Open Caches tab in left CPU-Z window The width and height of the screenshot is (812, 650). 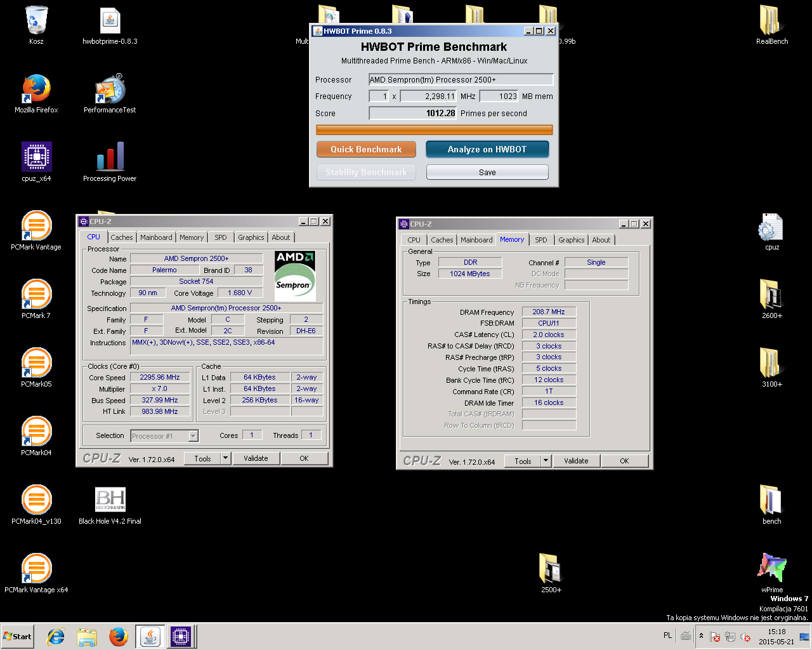(122, 237)
